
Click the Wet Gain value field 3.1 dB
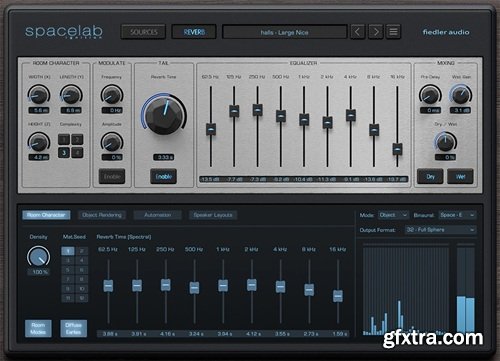click(461, 110)
